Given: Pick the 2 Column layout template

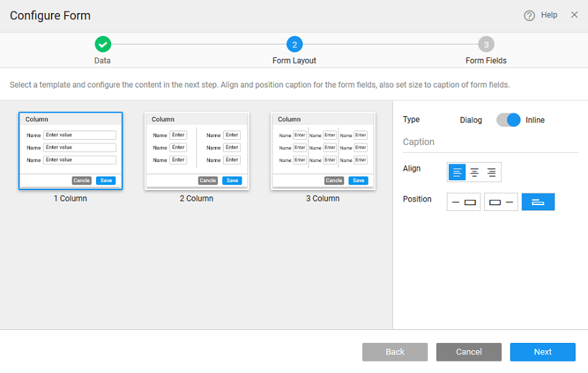Looking at the screenshot, I should click(x=196, y=151).
